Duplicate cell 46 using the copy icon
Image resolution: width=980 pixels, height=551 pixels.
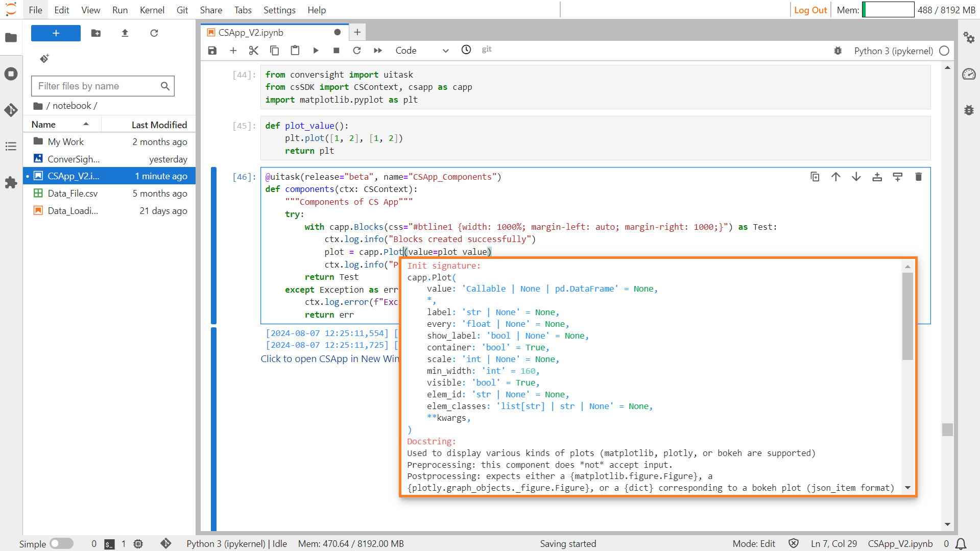[x=815, y=177]
